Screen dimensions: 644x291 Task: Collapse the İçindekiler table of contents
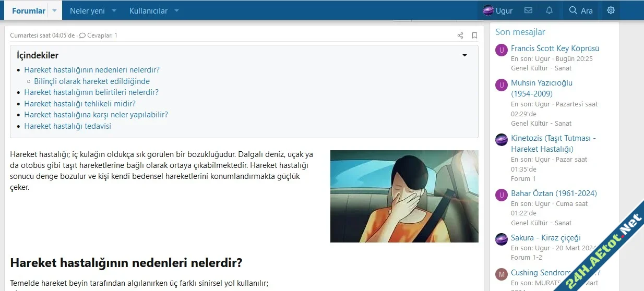click(x=464, y=55)
